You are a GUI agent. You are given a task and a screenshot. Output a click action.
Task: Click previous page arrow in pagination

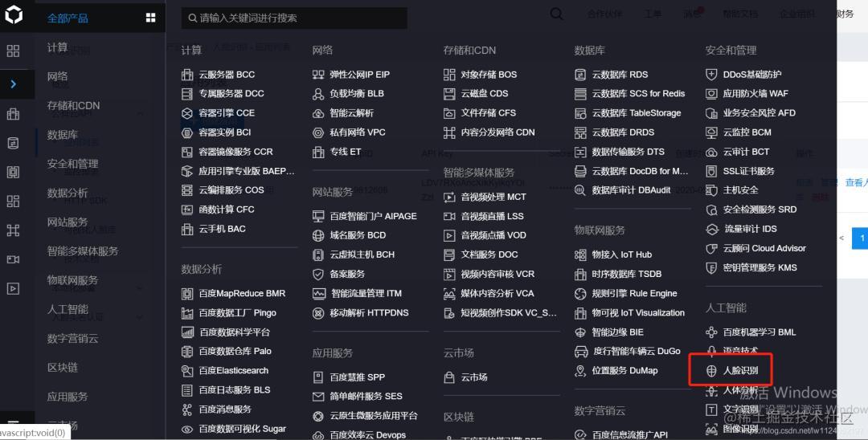(841, 238)
